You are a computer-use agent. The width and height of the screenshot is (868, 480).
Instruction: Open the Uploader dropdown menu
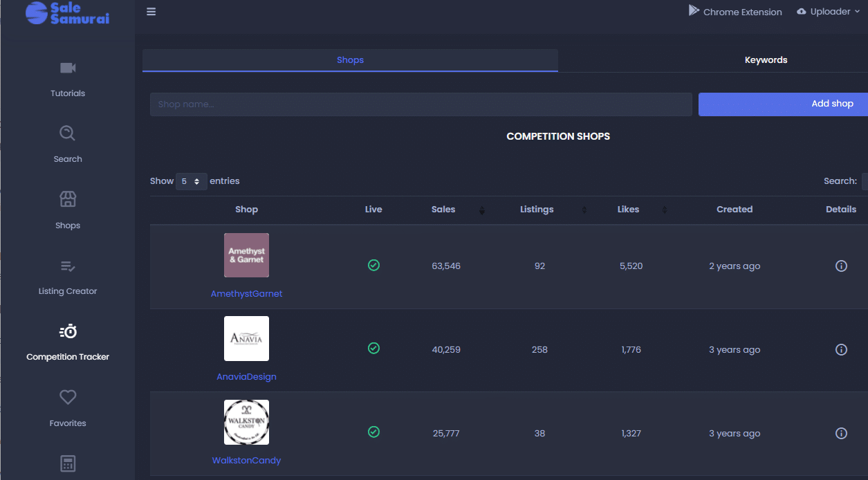pos(828,11)
